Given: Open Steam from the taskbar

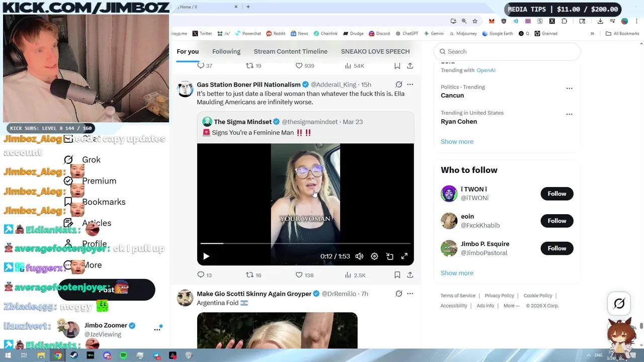Looking at the screenshot, I should point(74,355).
